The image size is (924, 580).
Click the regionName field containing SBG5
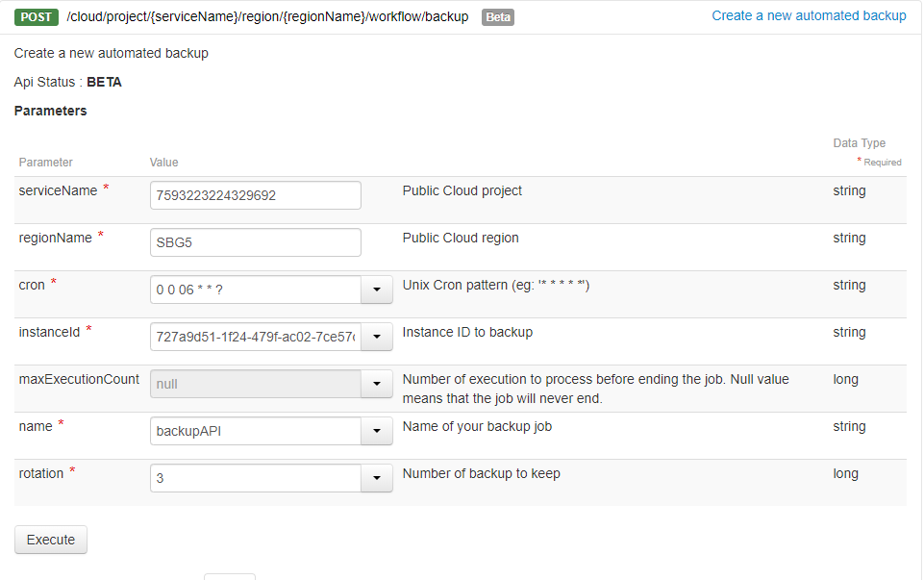click(x=255, y=242)
